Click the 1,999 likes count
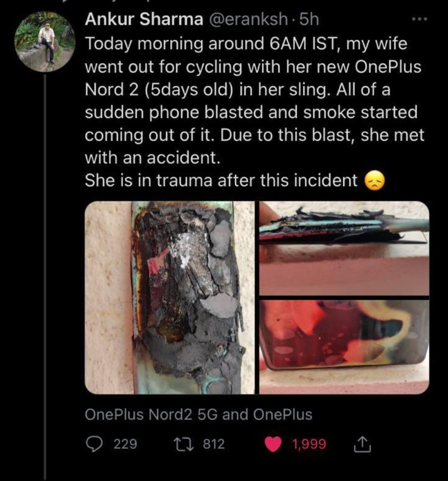This screenshot has width=448, height=481. pyautogui.click(x=309, y=444)
